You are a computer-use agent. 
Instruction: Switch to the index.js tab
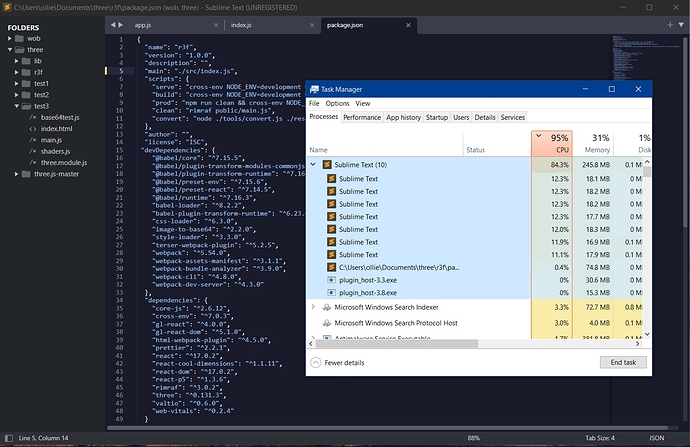pyautogui.click(x=241, y=26)
